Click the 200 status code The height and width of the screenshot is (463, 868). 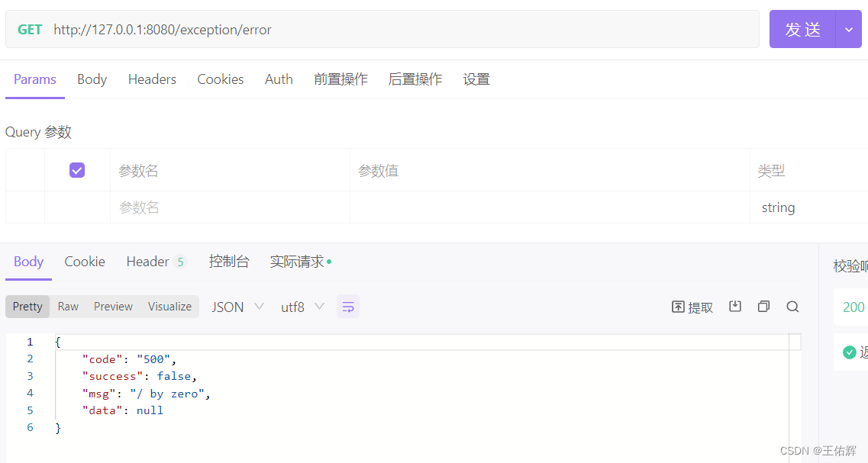[x=853, y=307]
